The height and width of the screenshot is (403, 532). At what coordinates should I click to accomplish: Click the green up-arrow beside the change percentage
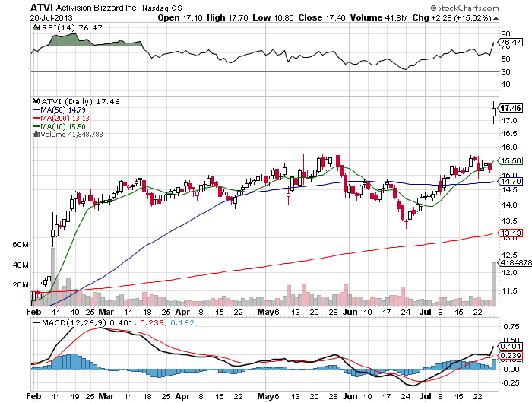point(496,18)
